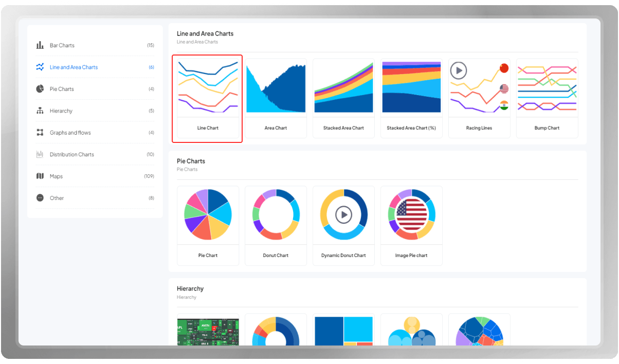Open the Pie Chart thumbnail preview

(208, 215)
